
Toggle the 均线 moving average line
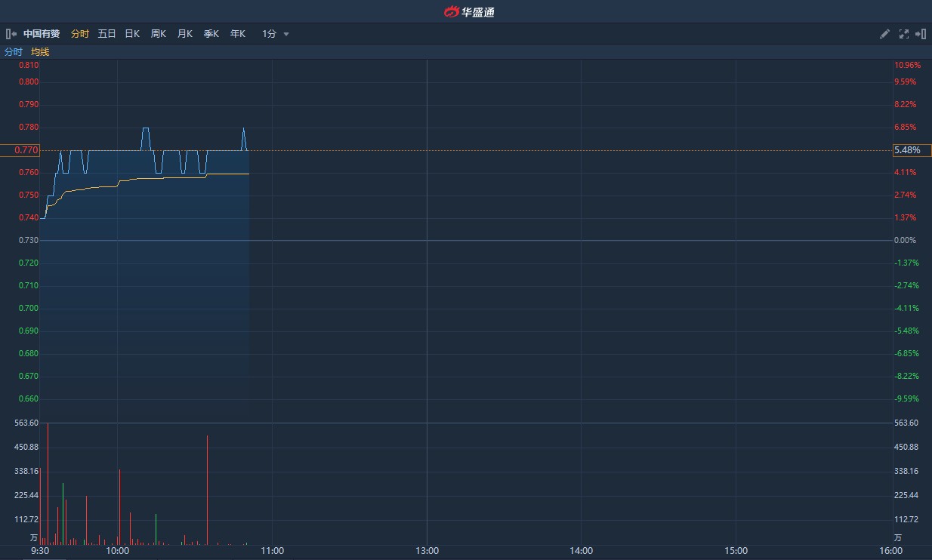[x=39, y=52]
